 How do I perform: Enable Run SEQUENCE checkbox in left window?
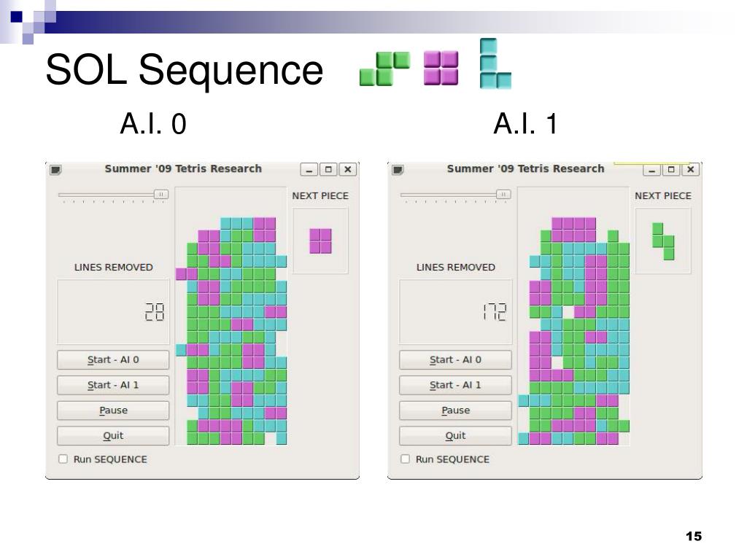[x=63, y=459]
